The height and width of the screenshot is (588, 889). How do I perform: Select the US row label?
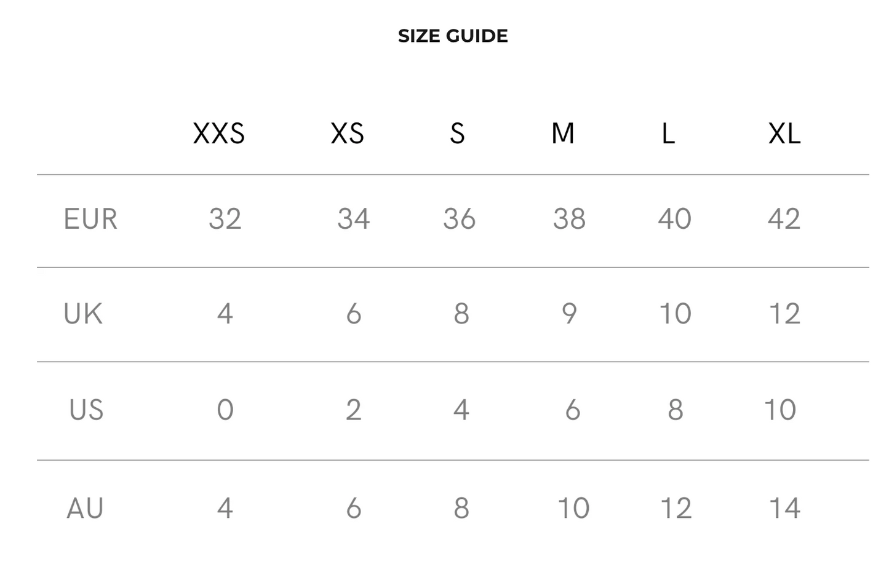point(86,410)
